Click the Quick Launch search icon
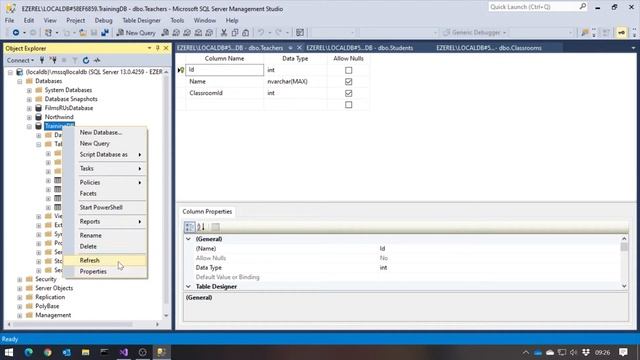This screenshot has height=360, width=640. (x=582, y=7)
